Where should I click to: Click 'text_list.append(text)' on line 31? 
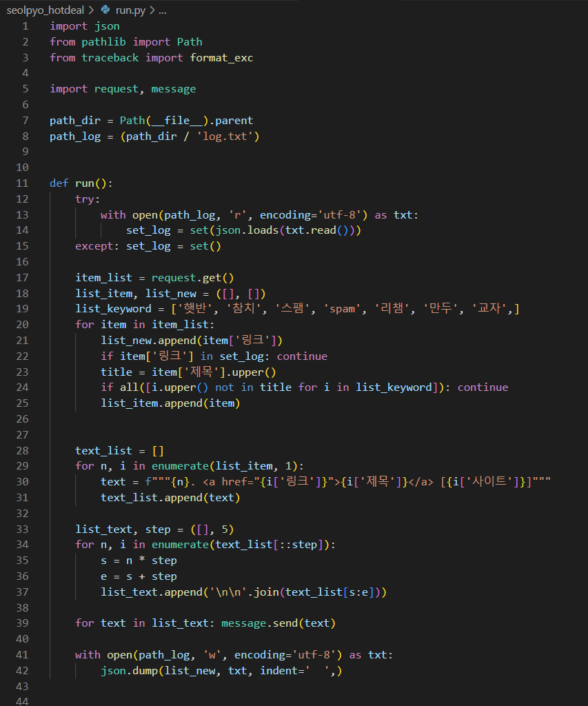point(171,498)
